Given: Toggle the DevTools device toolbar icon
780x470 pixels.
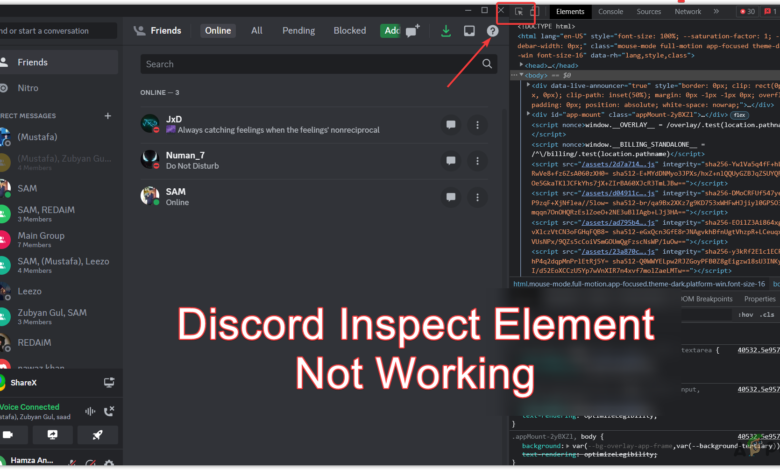Looking at the screenshot, I should pyautogui.click(x=534, y=11).
